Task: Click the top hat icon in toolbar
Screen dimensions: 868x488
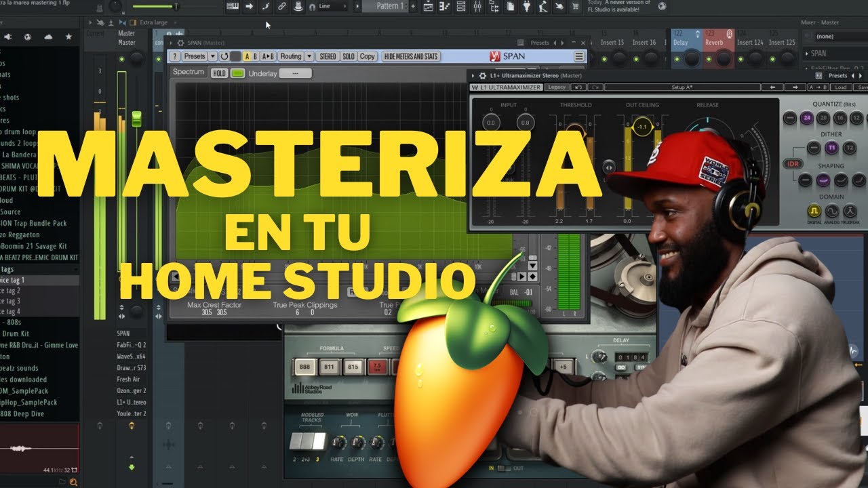Action: (x=298, y=6)
